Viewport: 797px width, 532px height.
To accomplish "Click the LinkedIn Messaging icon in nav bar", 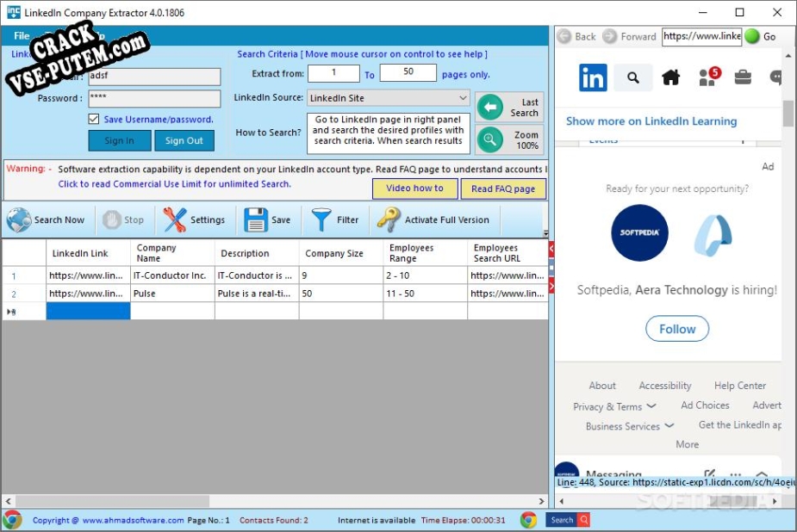I will [x=775, y=77].
